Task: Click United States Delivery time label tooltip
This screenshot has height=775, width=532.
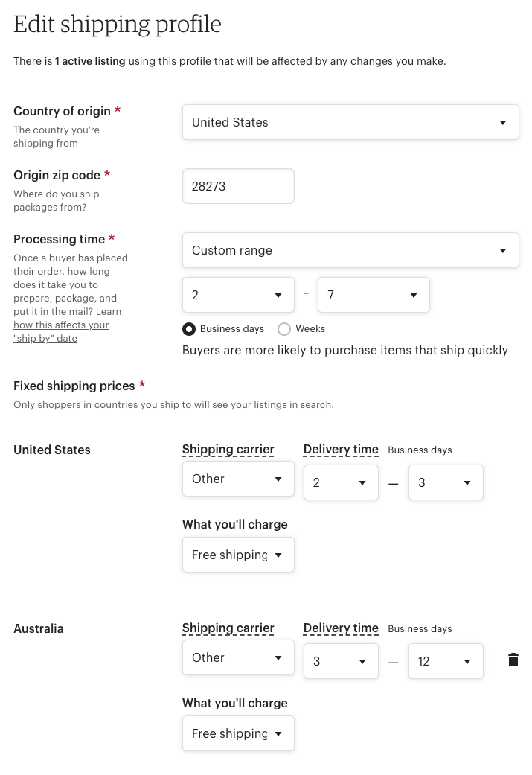Action: (x=341, y=449)
